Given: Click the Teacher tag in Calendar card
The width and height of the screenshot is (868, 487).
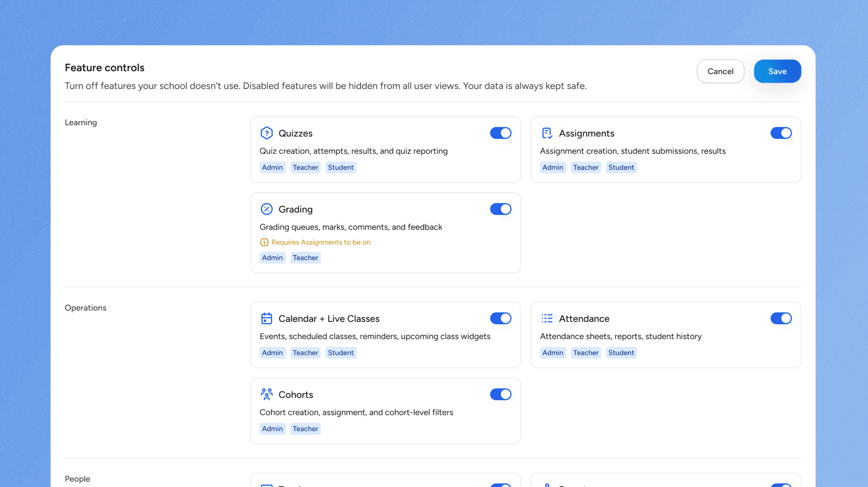Looking at the screenshot, I should click(x=305, y=353).
